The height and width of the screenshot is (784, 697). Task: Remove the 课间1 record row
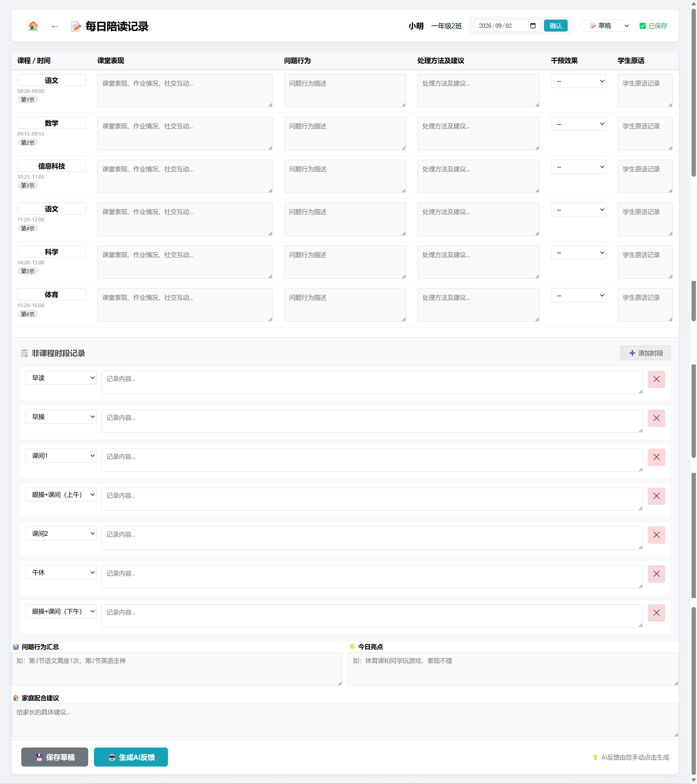click(656, 457)
